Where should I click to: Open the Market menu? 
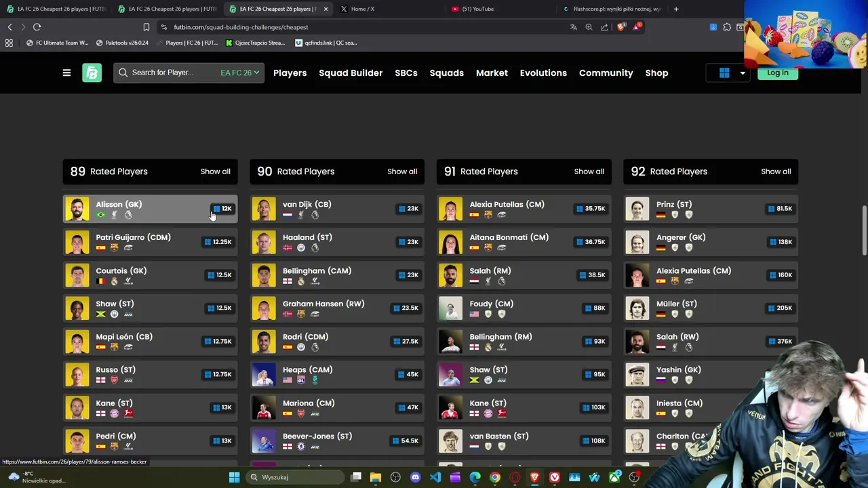492,73
